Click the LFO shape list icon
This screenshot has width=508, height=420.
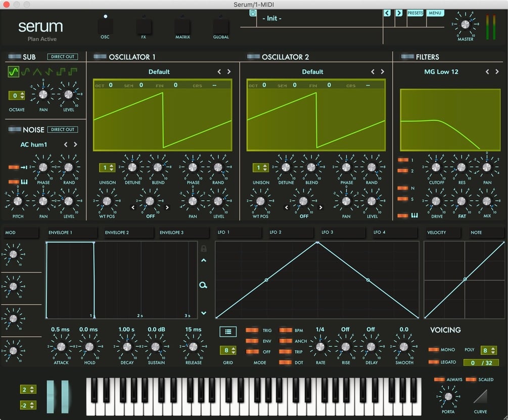click(x=228, y=332)
